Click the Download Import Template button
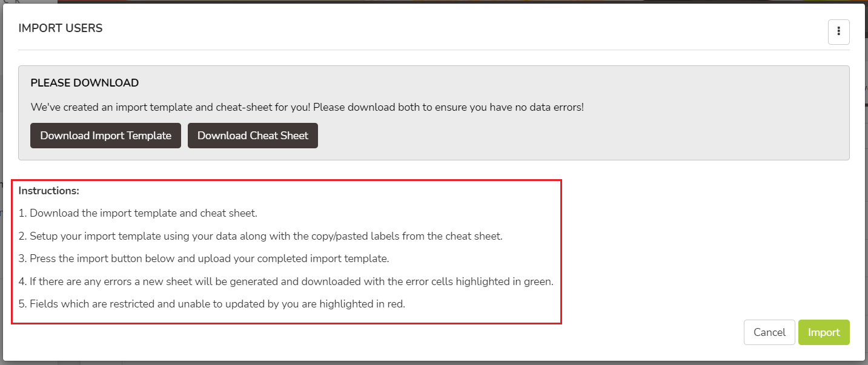 [105, 136]
